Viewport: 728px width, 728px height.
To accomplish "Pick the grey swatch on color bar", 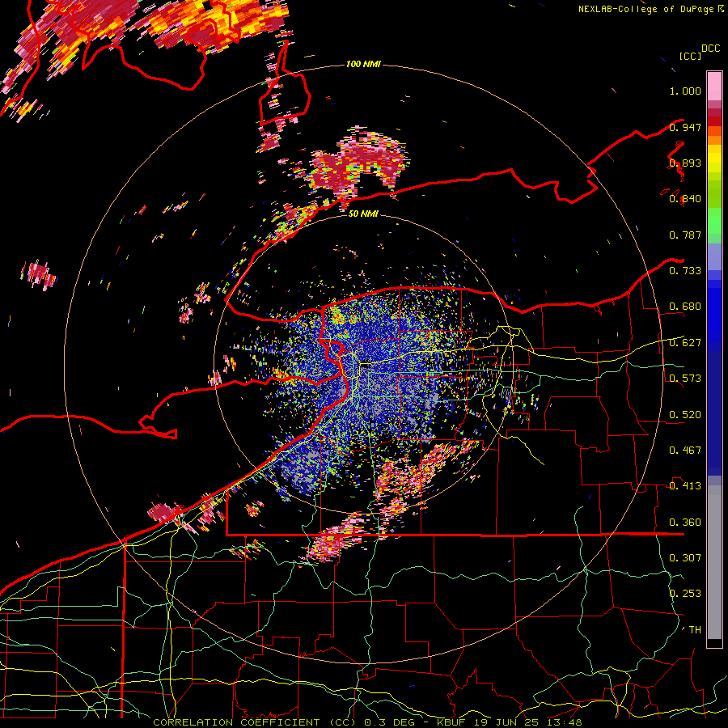I will [x=714, y=562].
